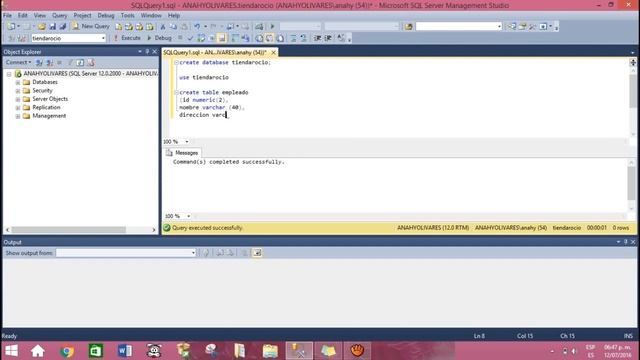The height and width of the screenshot is (360, 640).
Task: Open the View menu
Action: point(40,16)
